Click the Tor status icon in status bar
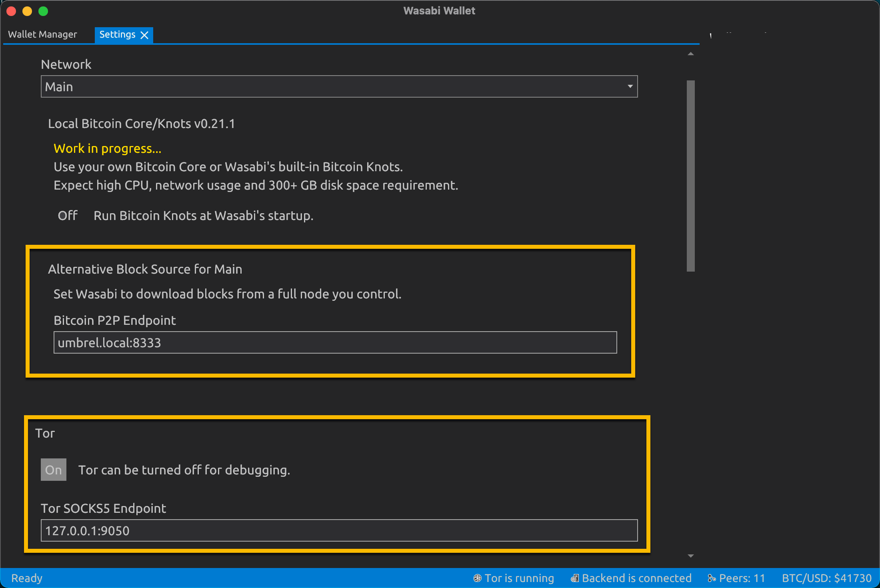 [x=477, y=578]
